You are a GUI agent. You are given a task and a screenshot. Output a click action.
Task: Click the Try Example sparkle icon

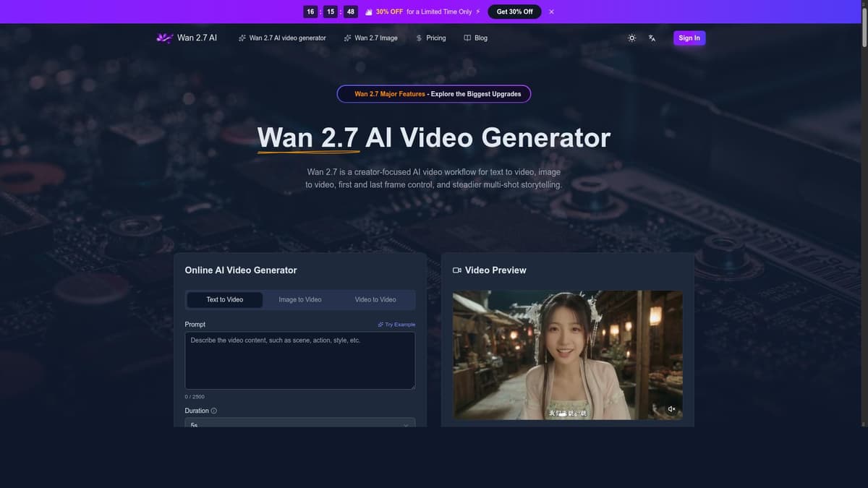point(381,324)
